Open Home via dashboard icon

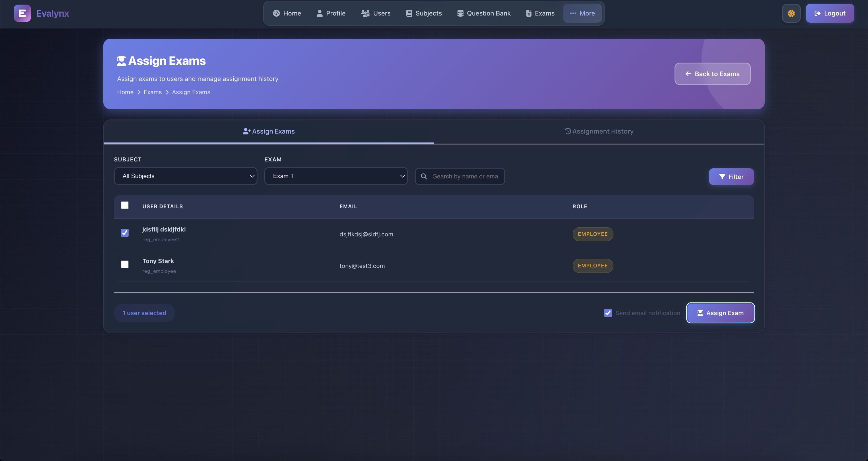pyautogui.click(x=276, y=13)
